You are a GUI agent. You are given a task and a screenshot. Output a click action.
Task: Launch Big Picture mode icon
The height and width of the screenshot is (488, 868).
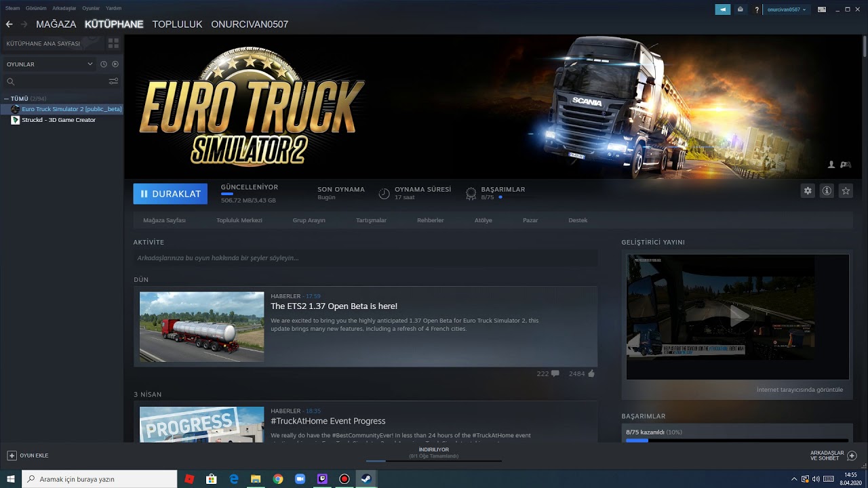click(822, 9)
